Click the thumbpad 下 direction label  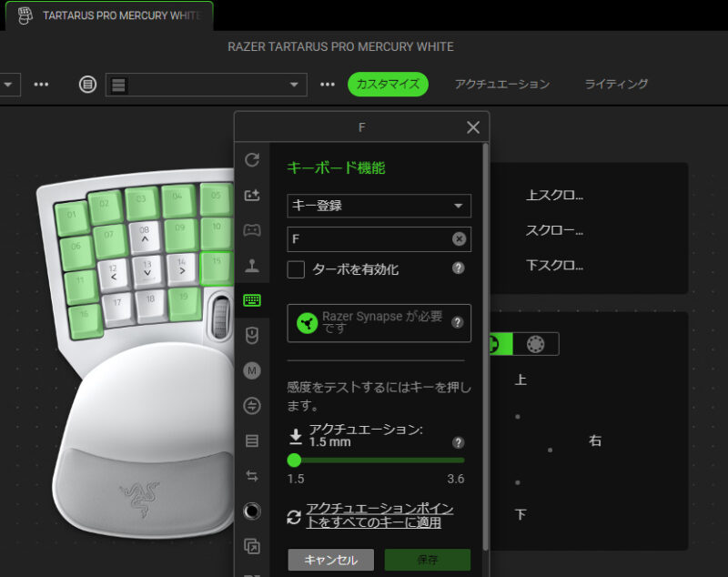521,514
